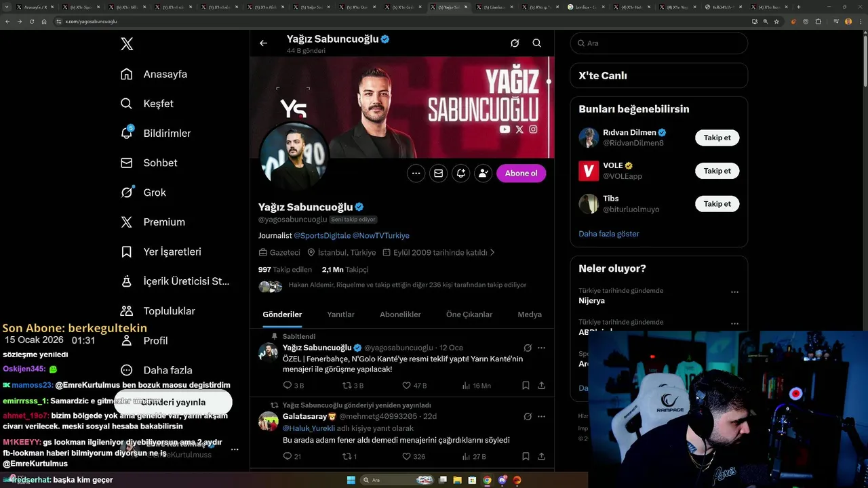Repost the Galatasaray post
This screenshot has height=488, width=868.
(350, 457)
